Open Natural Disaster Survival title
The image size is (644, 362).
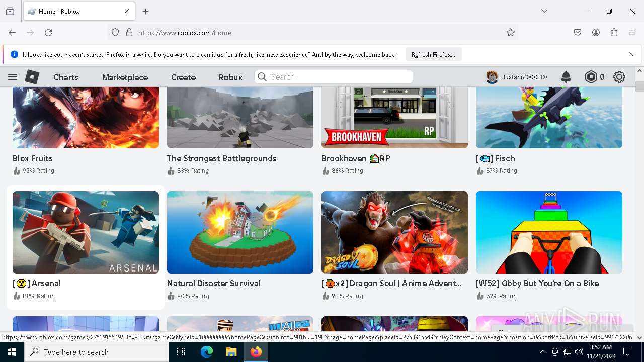coord(214,283)
